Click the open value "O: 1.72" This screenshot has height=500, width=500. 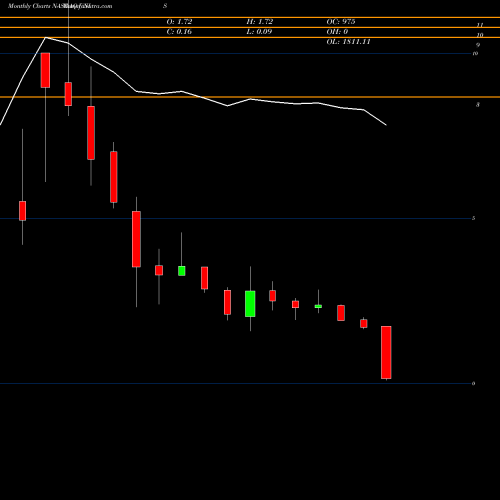point(179,22)
